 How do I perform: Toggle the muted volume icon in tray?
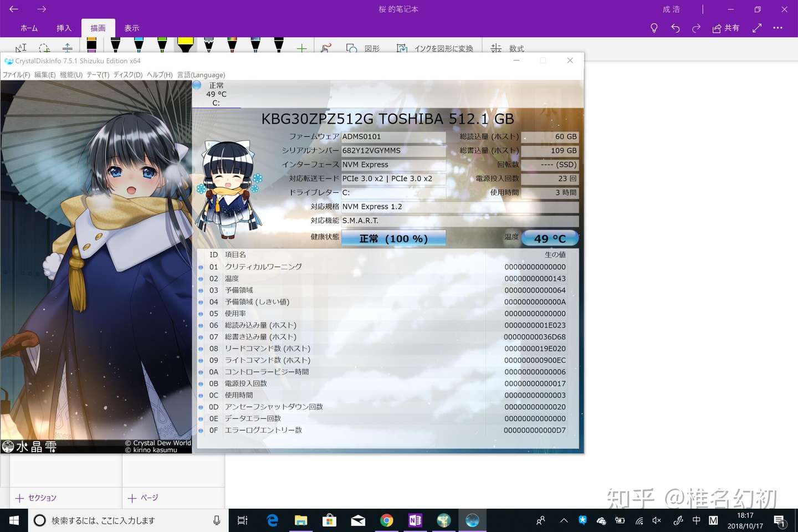(657, 520)
